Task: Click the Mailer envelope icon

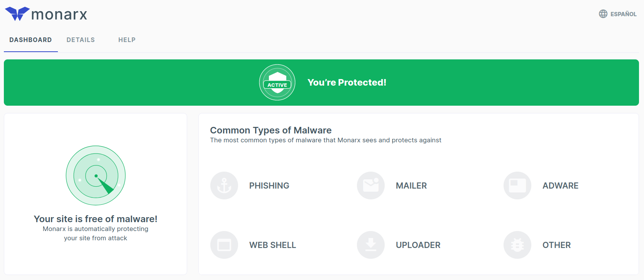Action: click(x=371, y=186)
